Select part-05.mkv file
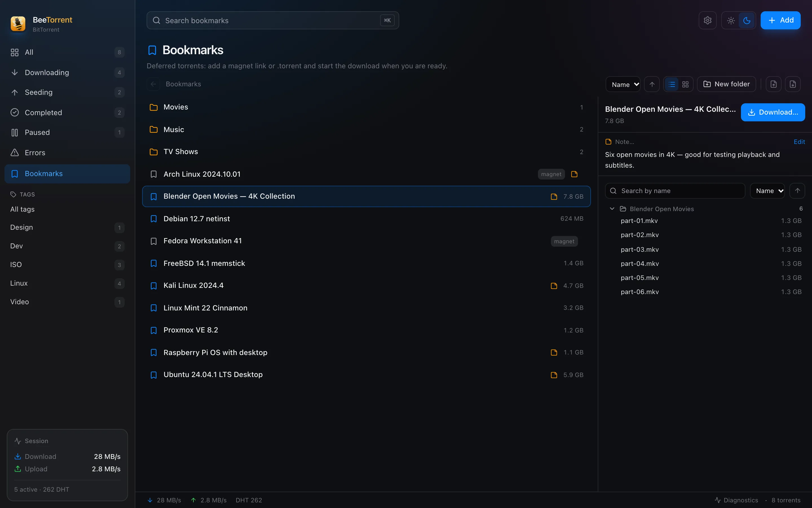The height and width of the screenshot is (508, 812). click(x=705, y=278)
